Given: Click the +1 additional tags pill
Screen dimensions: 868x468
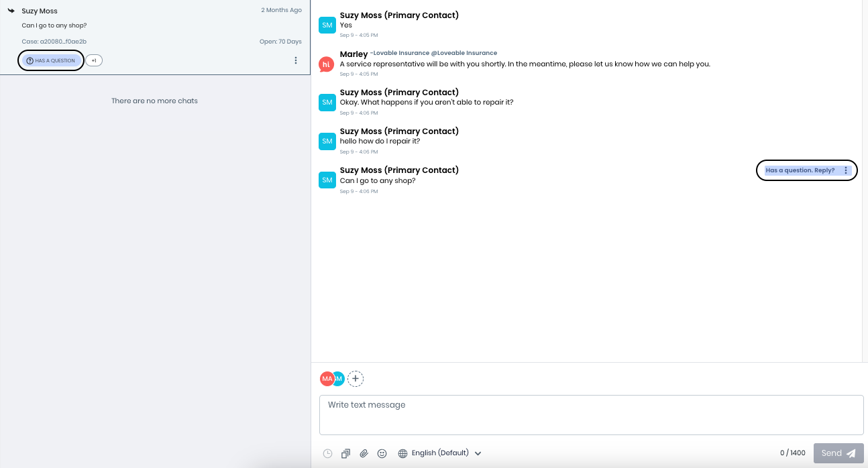Looking at the screenshot, I should [x=94, y=60].
